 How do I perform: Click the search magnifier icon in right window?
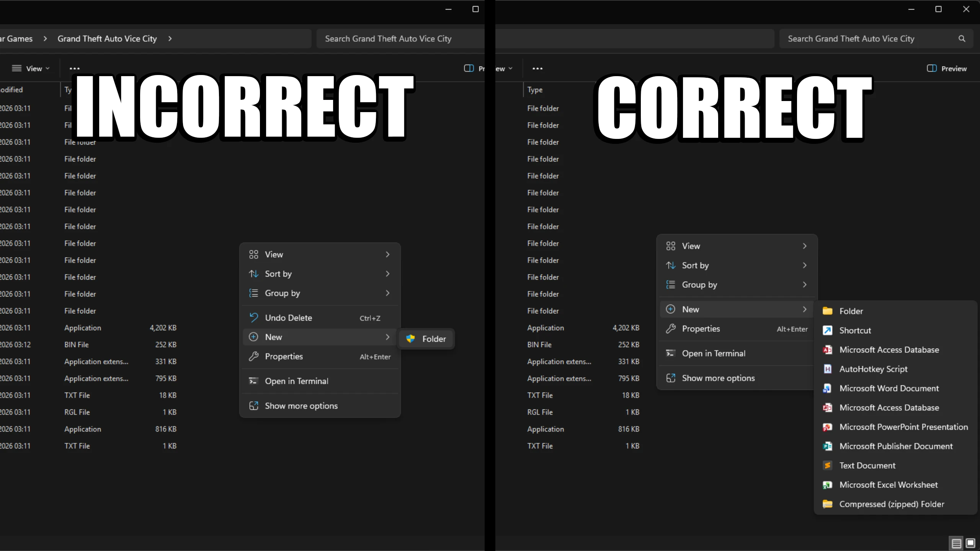pos(962,39)
